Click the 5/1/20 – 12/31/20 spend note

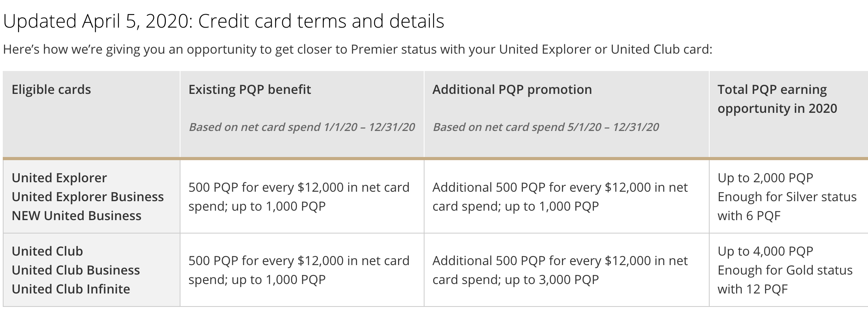[x=546, y=127]
